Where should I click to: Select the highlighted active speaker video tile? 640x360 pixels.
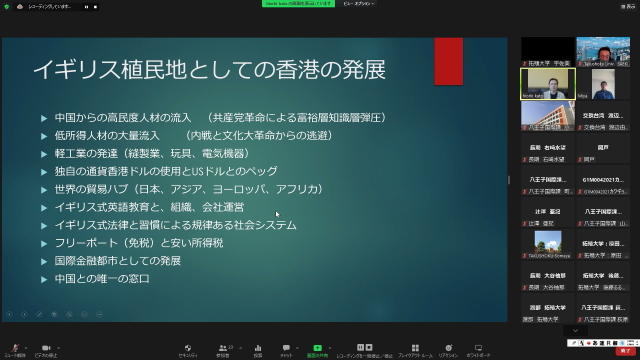(x=548, y=84)
